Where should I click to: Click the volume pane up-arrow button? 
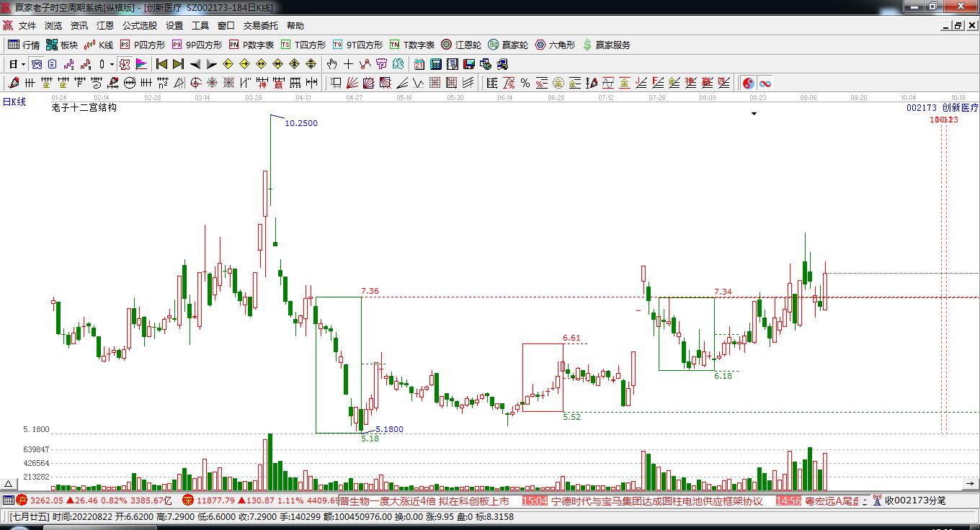8,484
